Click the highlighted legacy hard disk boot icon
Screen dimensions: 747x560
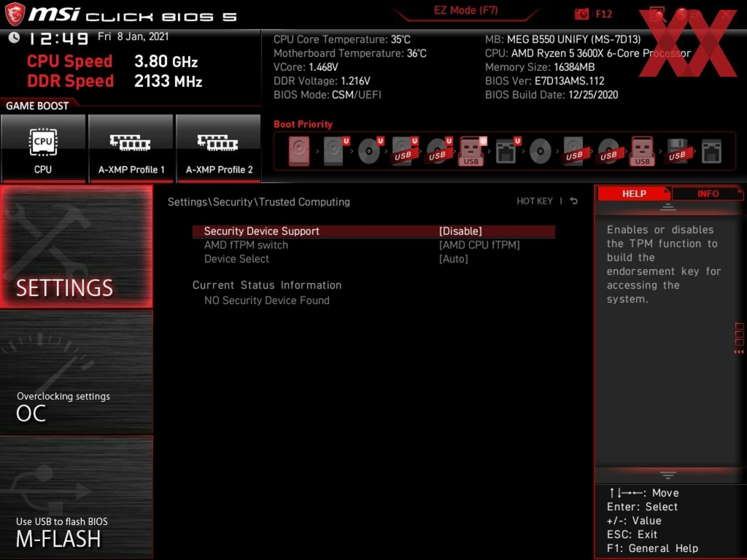pyautogui.click(x=299, y=151)
